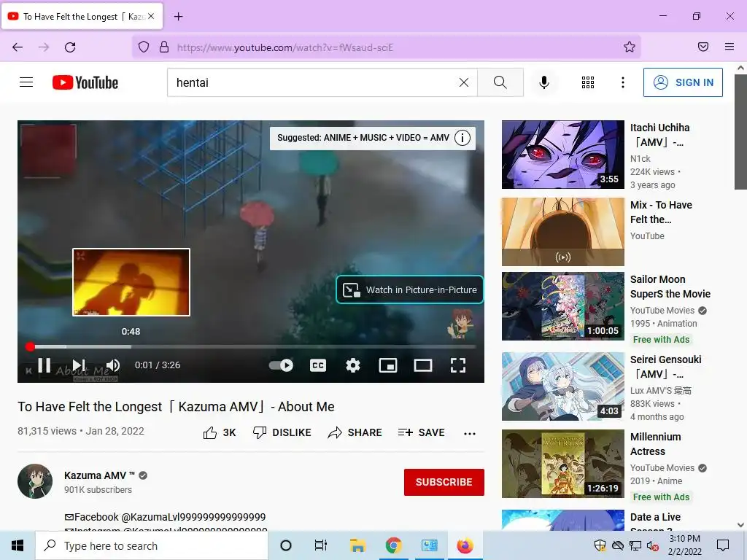Open Millennium Actress movie title
Screen dimensions: 747x560
coord(655,444)
